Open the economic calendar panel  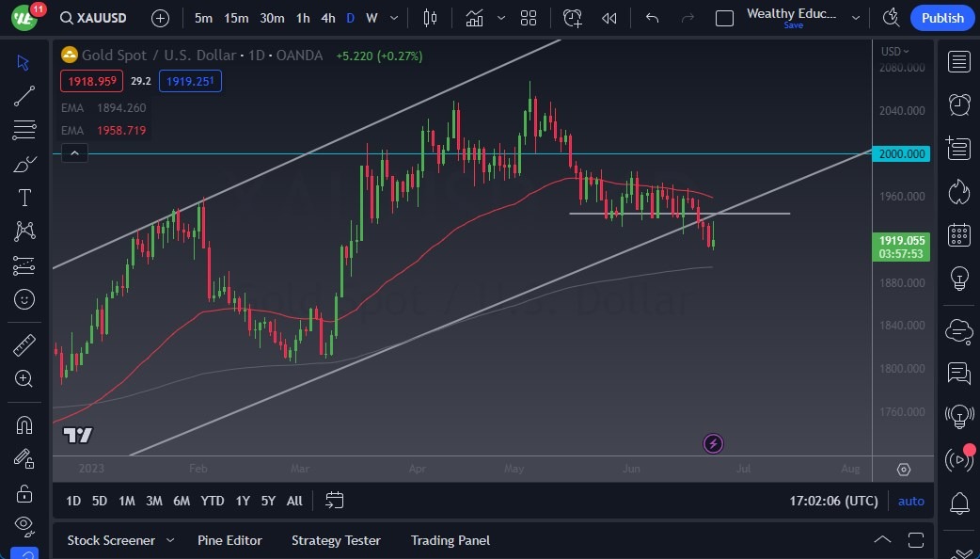tap(958, 235)
